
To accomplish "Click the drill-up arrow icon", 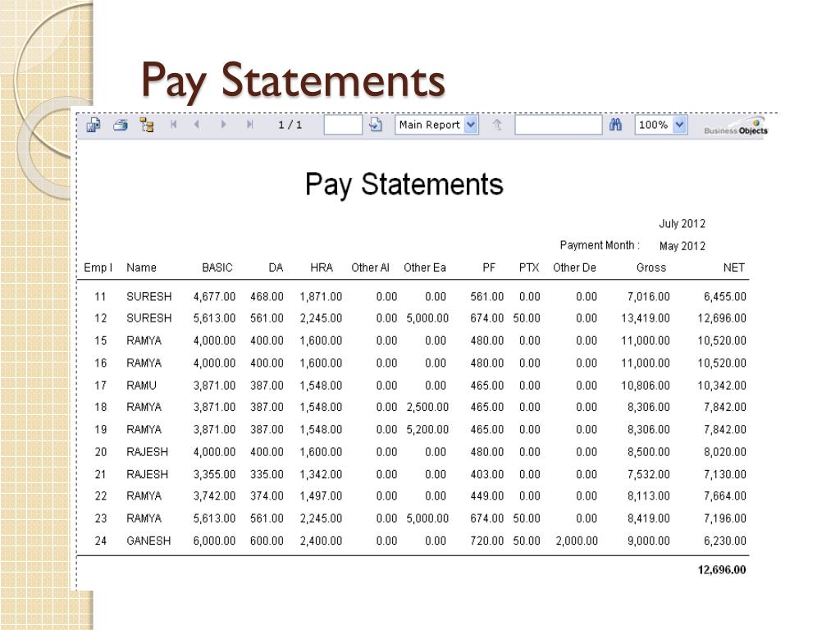I will [497, 125].
